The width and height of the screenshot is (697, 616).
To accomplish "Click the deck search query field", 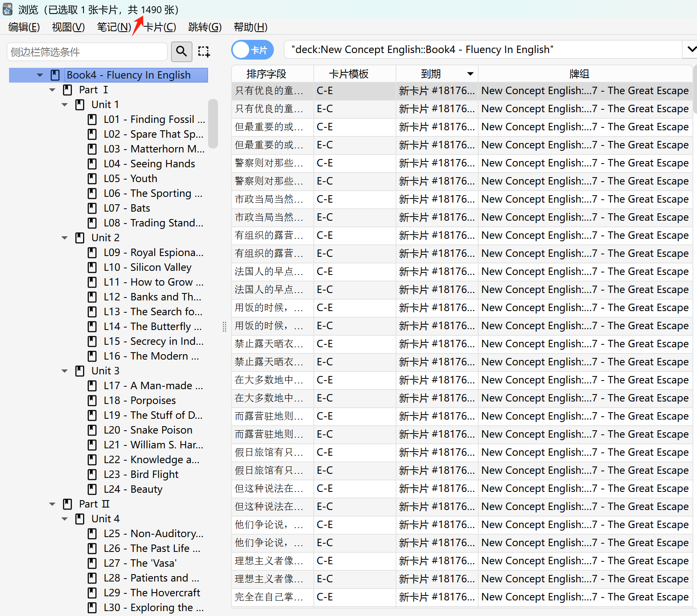I will pos(483,50).
